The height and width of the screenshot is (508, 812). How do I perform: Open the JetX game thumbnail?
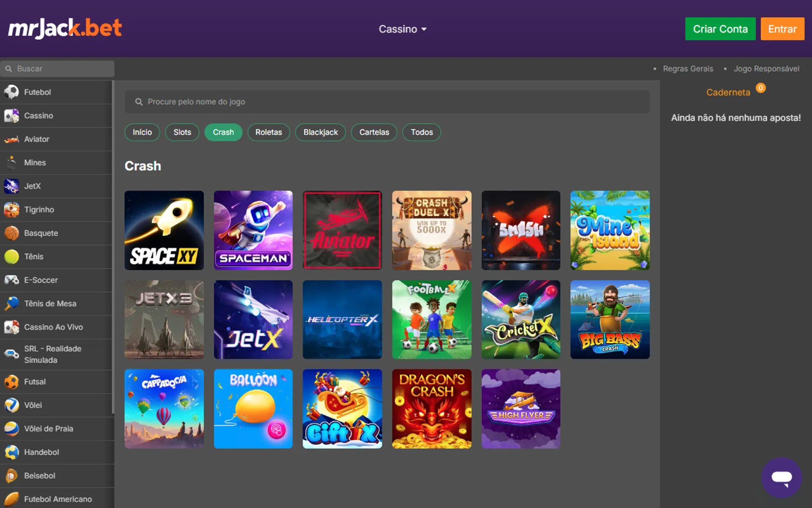click(253, 320)
